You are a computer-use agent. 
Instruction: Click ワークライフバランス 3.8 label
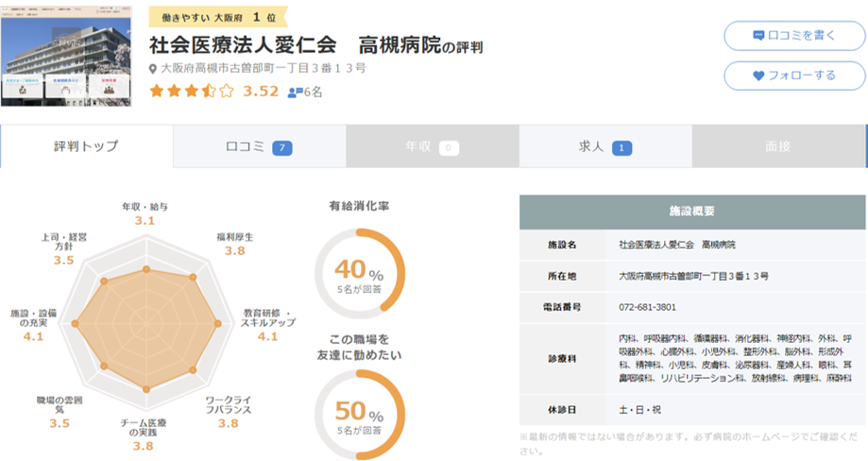point(228,412)
